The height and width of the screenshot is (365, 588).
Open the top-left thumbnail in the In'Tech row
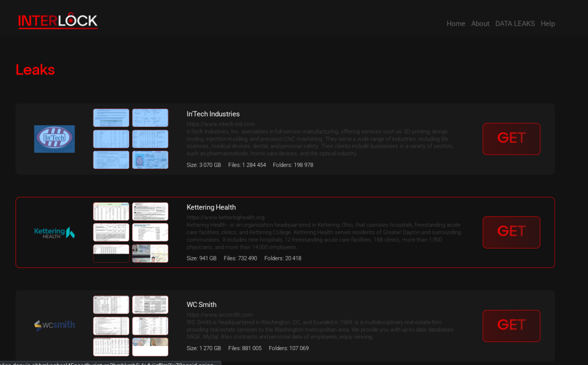coord(111,118)
